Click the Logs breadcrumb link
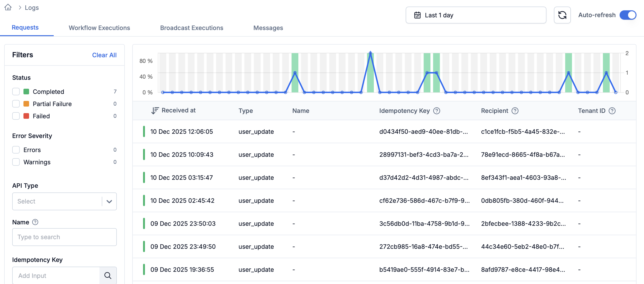 (32, 8)
